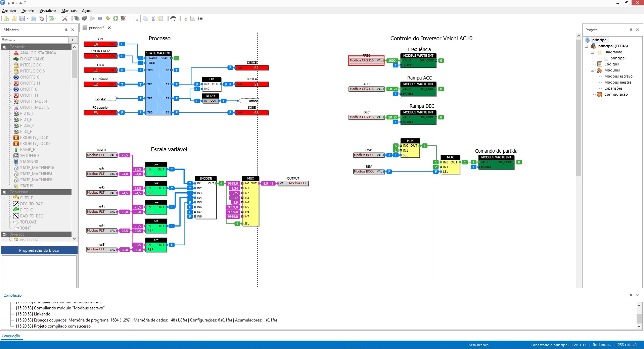Screen dimensions: 644x349
Task: Open the export dropdown arrow
Action: pos(56,18)
